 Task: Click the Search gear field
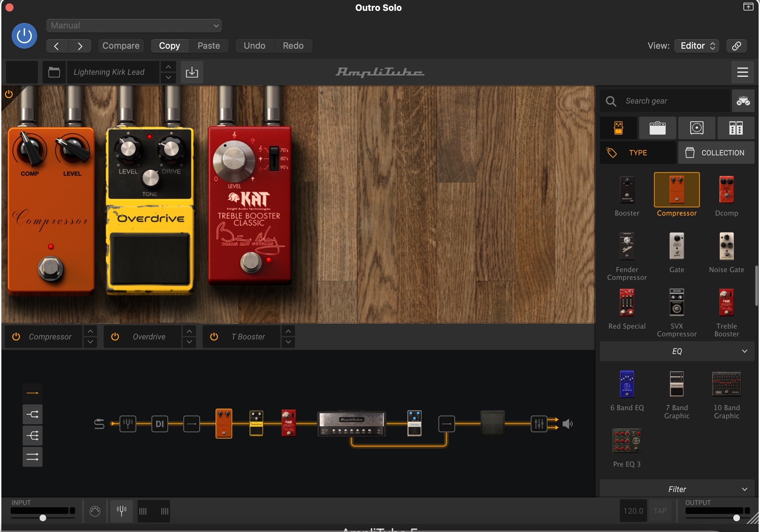point(665,101)
